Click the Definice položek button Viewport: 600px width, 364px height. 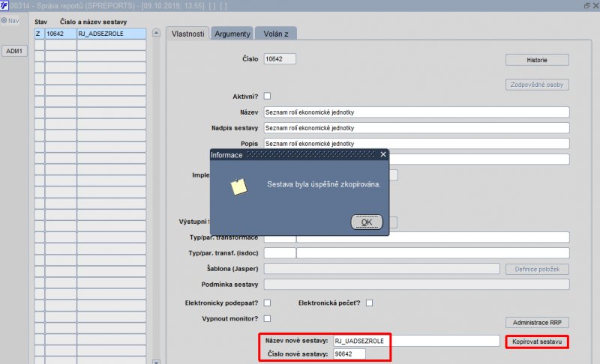coord(537,270)
